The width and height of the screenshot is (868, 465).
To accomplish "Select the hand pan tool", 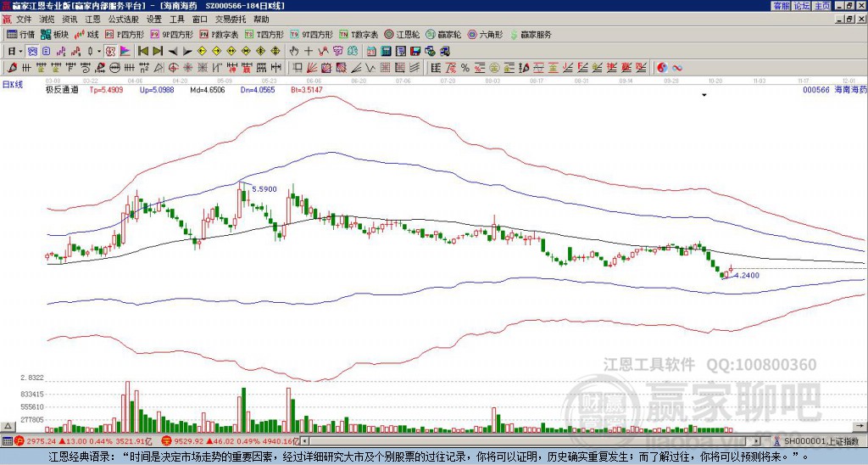I will click(294, 52).
